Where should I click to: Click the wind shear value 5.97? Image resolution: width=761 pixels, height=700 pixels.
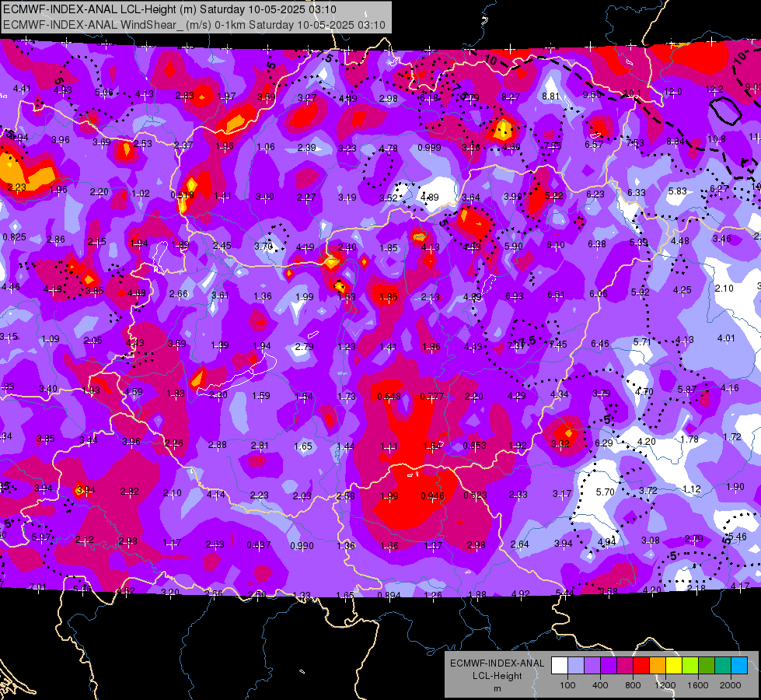pos(41,537)
